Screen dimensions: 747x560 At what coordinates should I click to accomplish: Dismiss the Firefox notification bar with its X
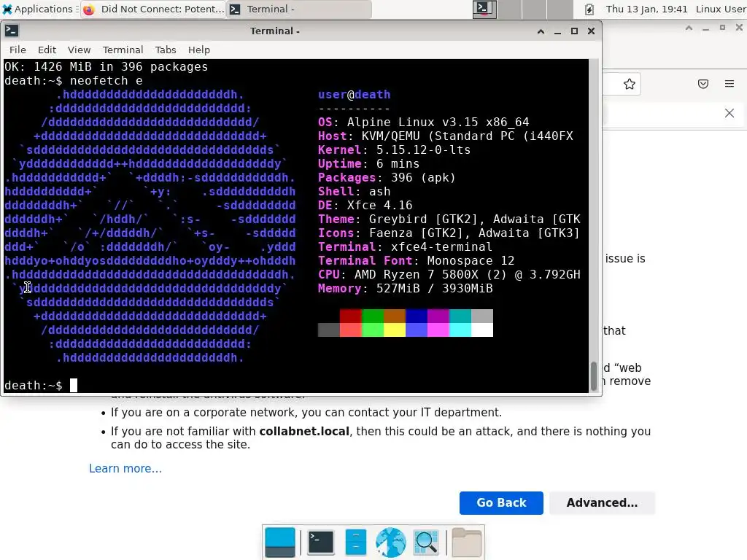pos(729,113)
